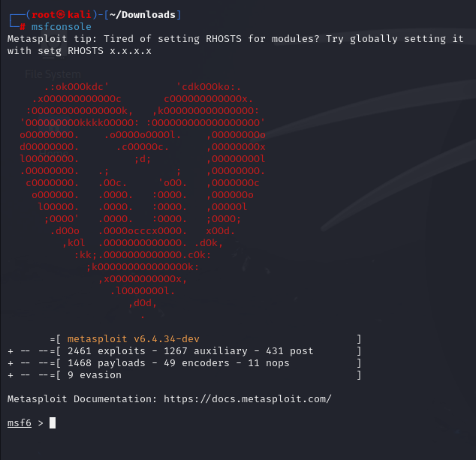
Task: Click the '11 nops' count text
Action: (x=269, y=363)
